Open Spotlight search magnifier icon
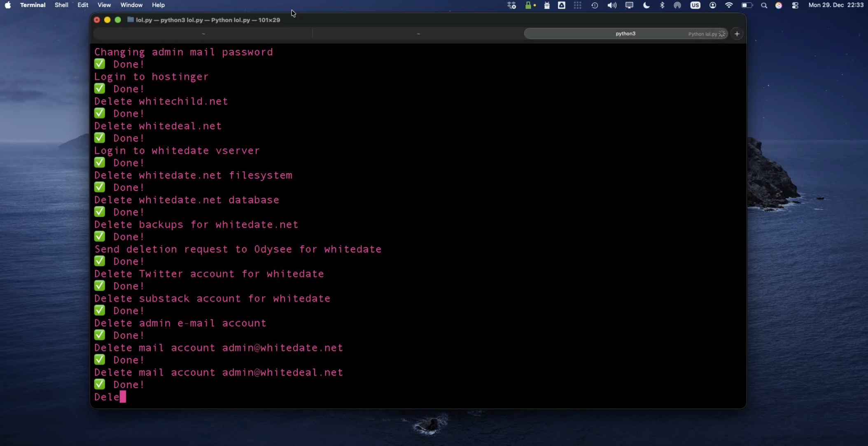Screen dimensions: 868x446 pos(764,5)
